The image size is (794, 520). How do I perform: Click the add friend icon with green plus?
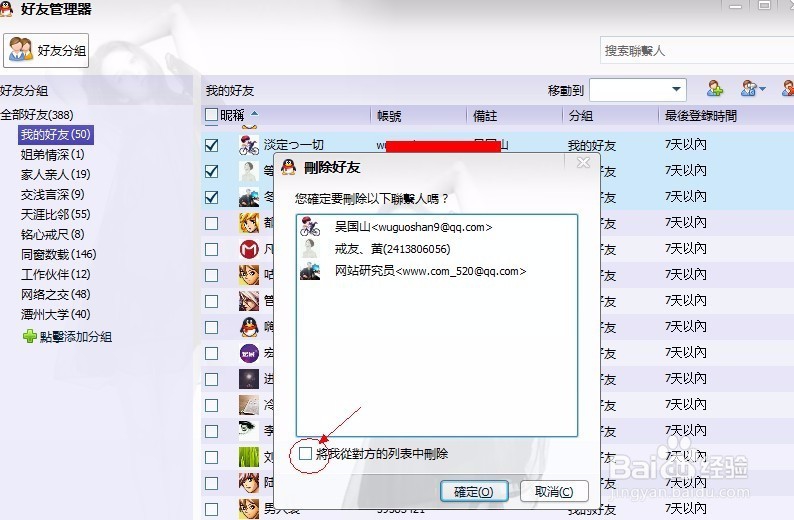click(715, 89)
